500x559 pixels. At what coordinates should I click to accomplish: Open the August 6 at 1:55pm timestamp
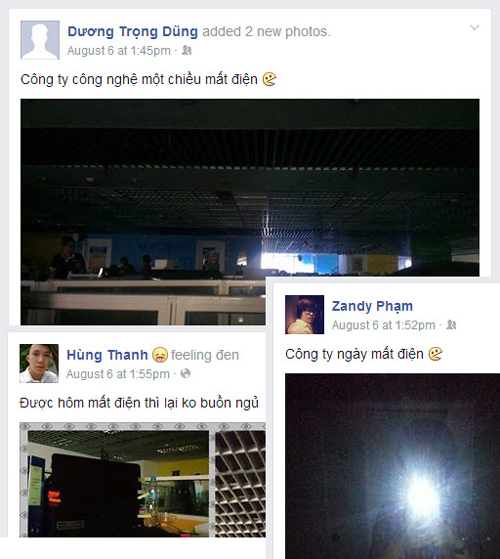[118, 374]
